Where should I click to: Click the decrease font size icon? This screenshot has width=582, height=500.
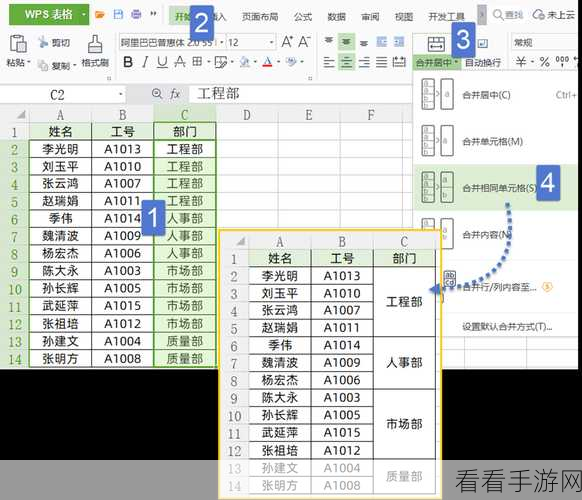click(304, 42)
